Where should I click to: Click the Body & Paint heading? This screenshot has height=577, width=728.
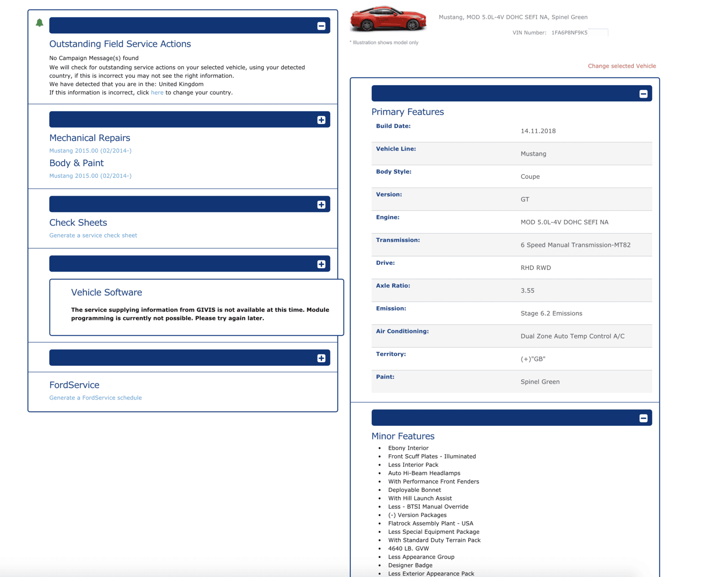coord(76,163)
